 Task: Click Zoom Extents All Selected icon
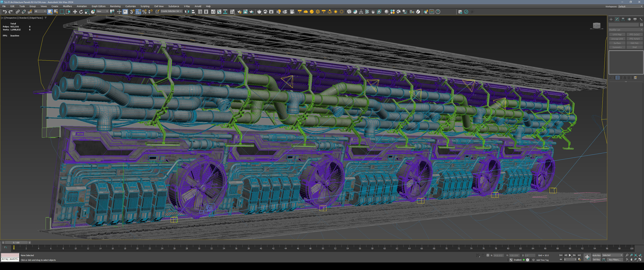point(640,255)
